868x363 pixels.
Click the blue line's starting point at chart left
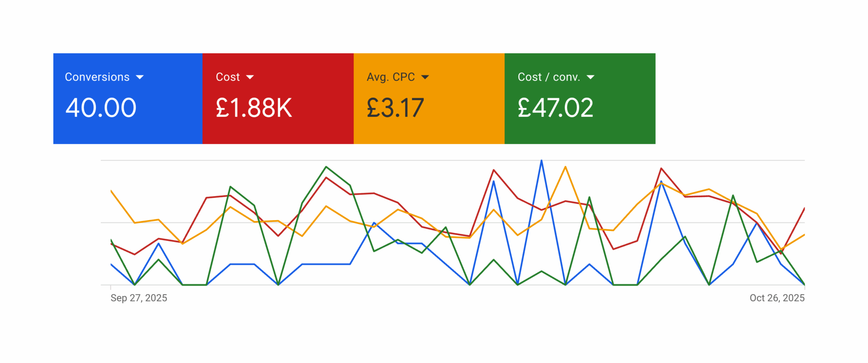pyautogui.click(x=111, y=264)
